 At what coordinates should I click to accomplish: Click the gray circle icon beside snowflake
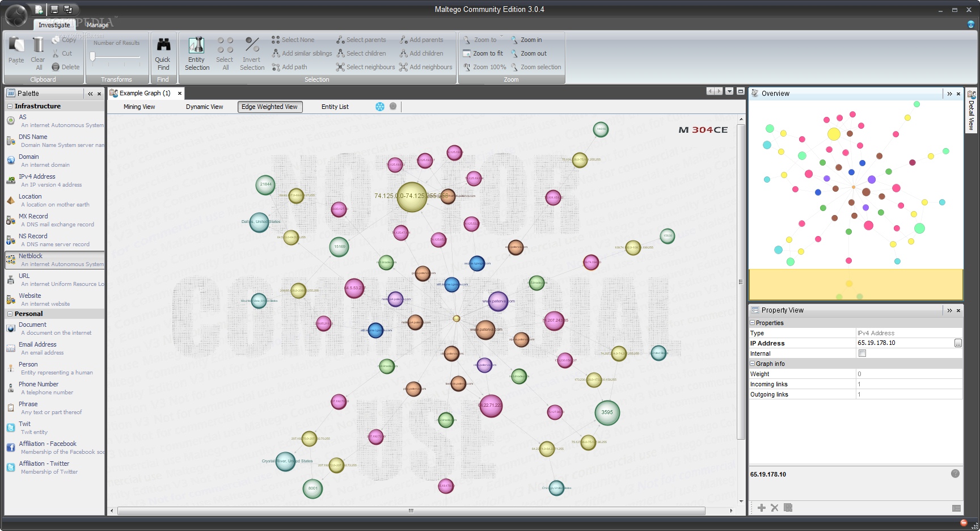(x=393, y=107)
